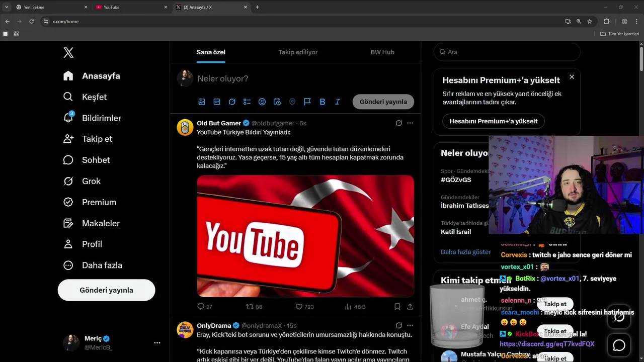
Task: Click Grok icon in composer toolbar
Action: point(232,102)
